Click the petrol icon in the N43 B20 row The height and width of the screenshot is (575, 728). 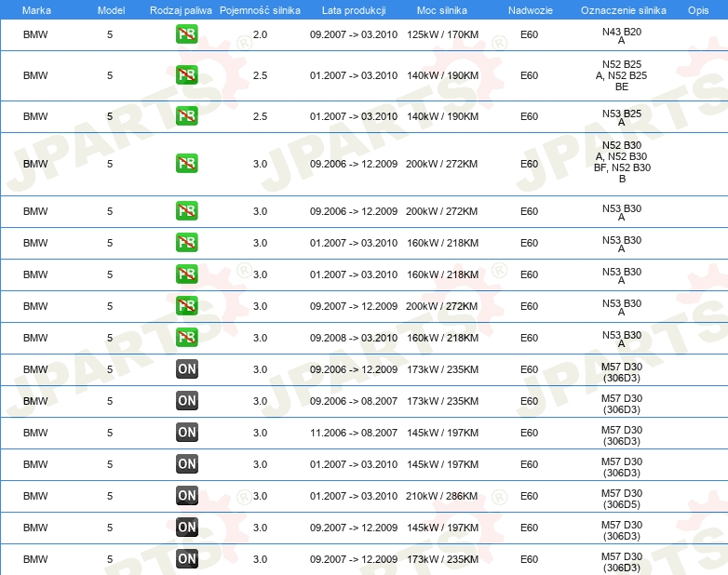[x=186, y=34]
